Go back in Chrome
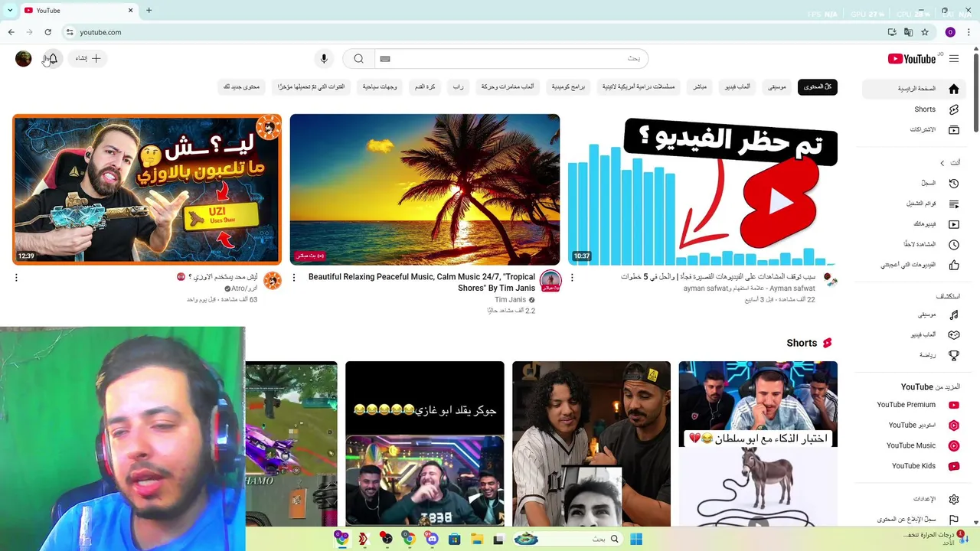The width and height of the screenshot is (980, 551). (11, 32)
